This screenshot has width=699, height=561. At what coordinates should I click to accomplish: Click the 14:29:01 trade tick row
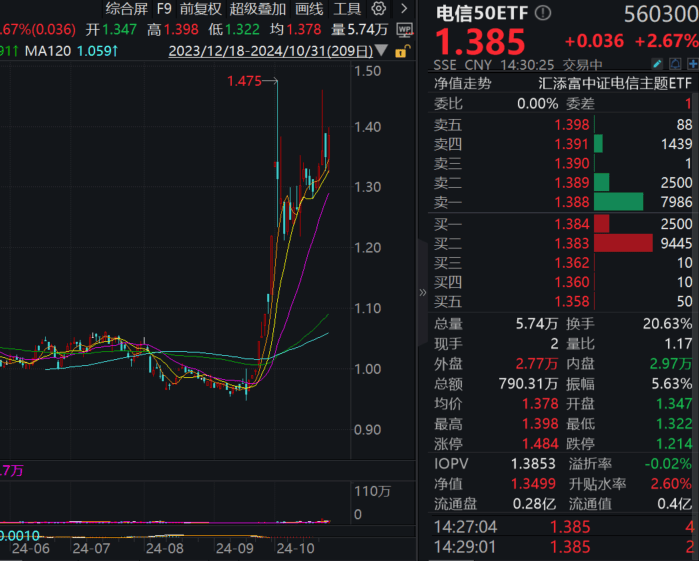[x=564, y=547]
